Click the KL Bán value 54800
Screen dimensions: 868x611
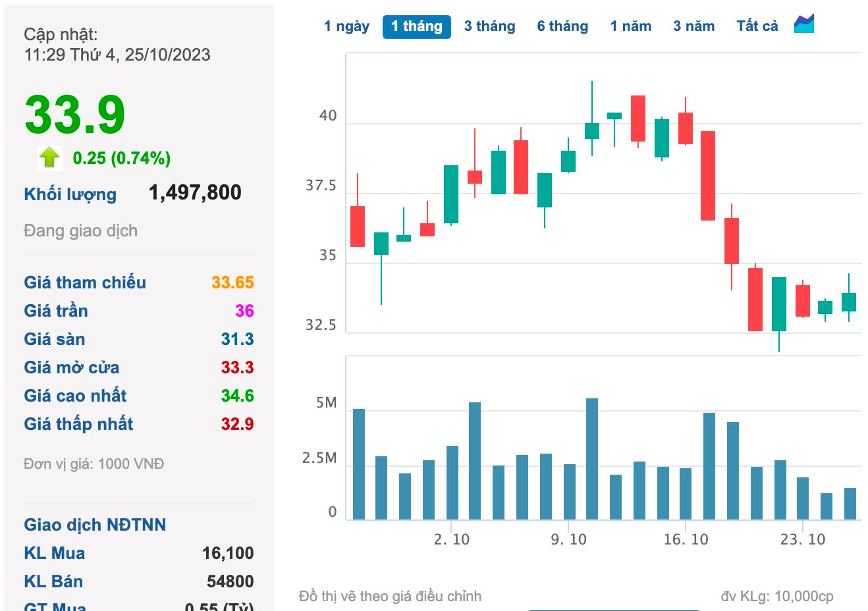230,581
